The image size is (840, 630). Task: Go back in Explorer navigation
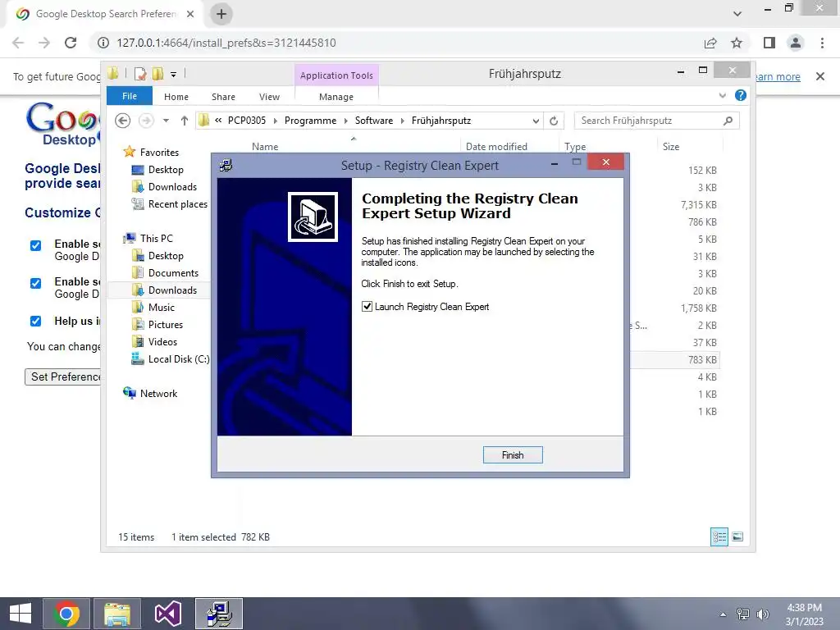[123, 121]
